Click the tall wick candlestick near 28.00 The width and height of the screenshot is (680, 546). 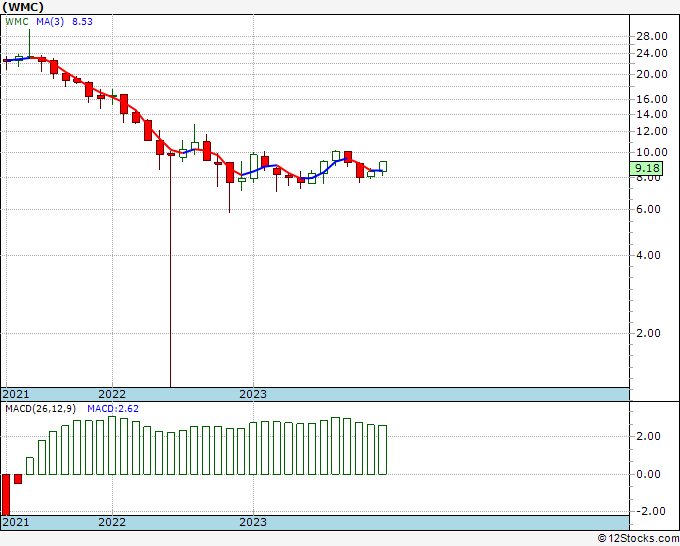click(30, 43)
